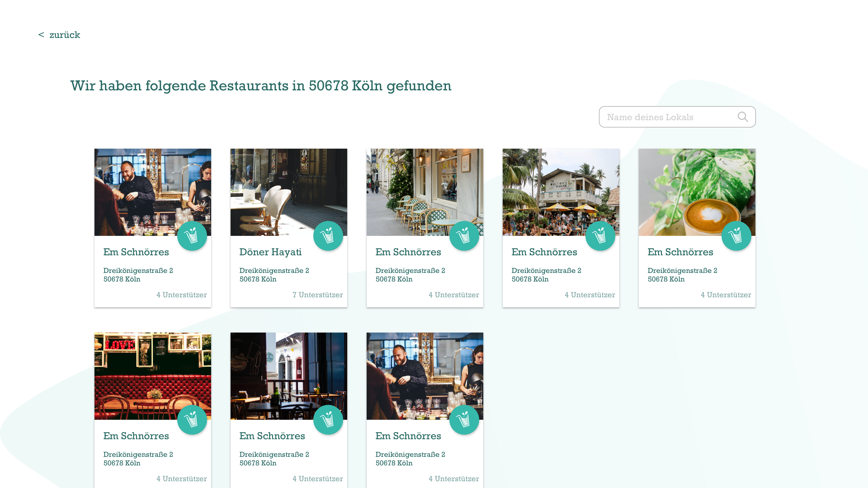
Task: Go back via the zurück link
Action: pyautogui.click(x=65, y=35)
